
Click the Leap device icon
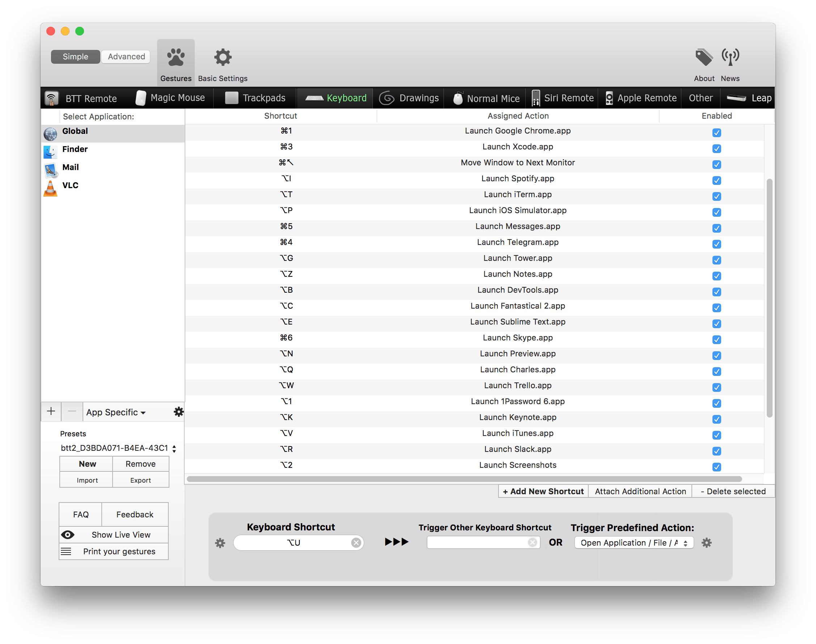click(x=736, y=98)
